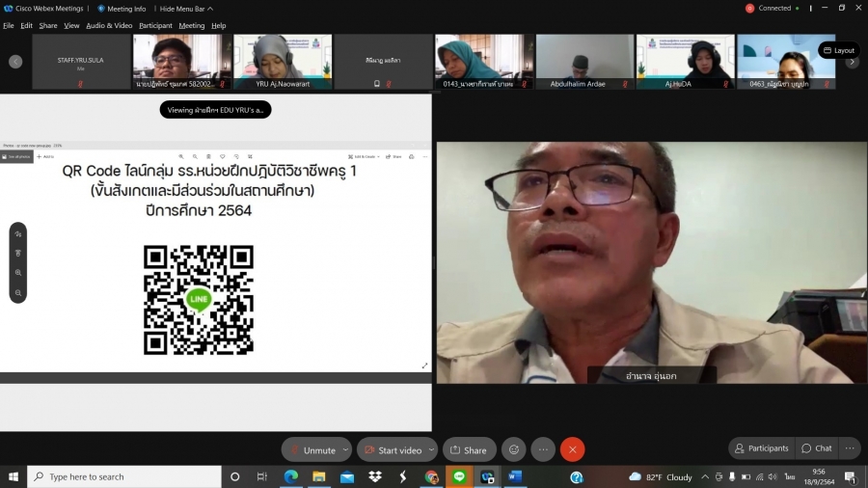Image resolution: width=868 pixels, height=488 pixels.
Task: Open LINE app in the taskbar
Action: pos(459,476)
